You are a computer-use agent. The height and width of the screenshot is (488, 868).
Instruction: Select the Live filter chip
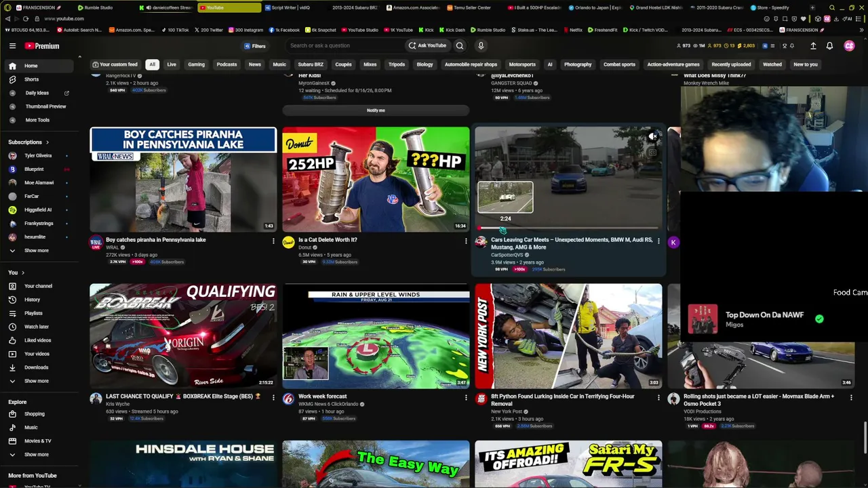[x=172, y=64]
